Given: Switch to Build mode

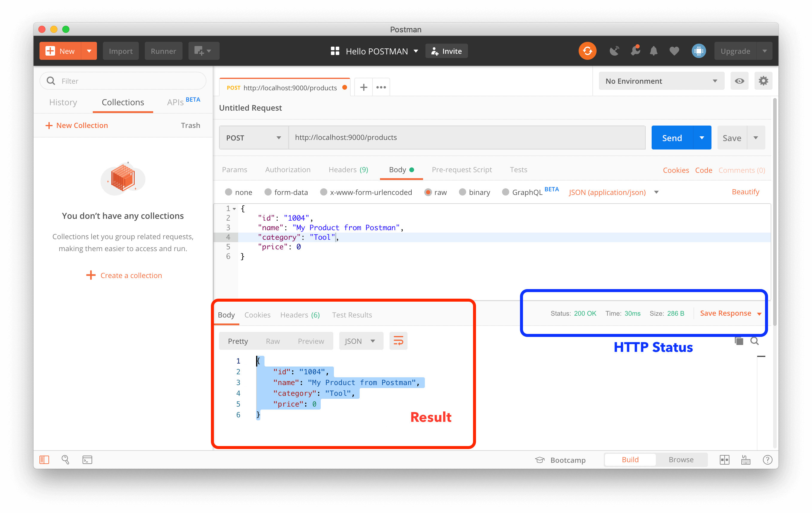Looking at the screenshot, I should click(x=630, y=459).
